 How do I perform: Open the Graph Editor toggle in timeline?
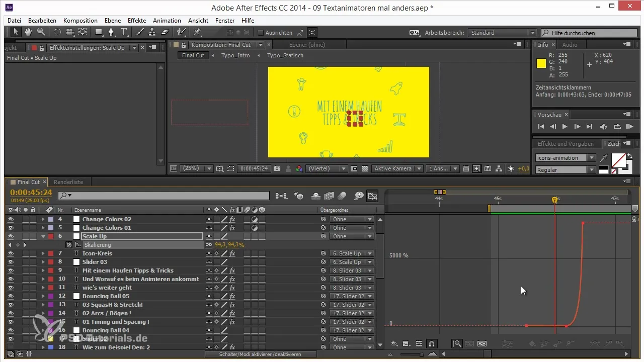pyautogui.click(x=372, y=195)
